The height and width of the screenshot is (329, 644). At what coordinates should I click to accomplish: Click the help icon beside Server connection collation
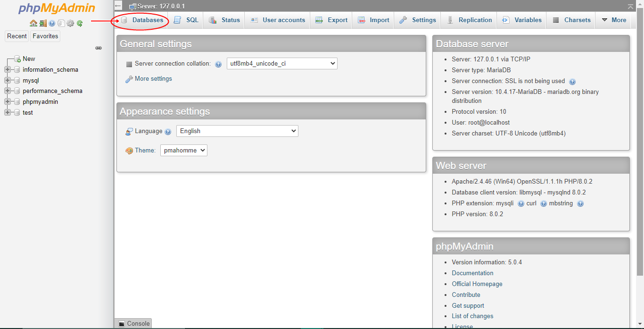coord(218,64)
